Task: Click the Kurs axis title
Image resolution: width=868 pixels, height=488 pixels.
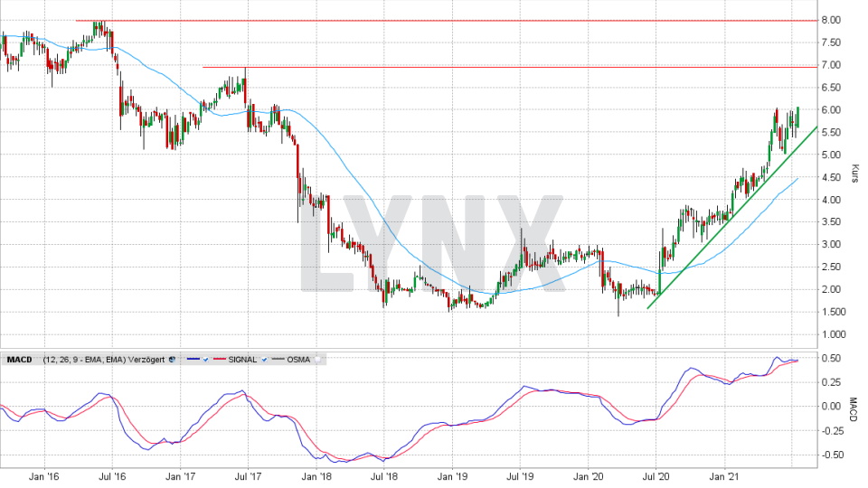Action: click(854, 174)
